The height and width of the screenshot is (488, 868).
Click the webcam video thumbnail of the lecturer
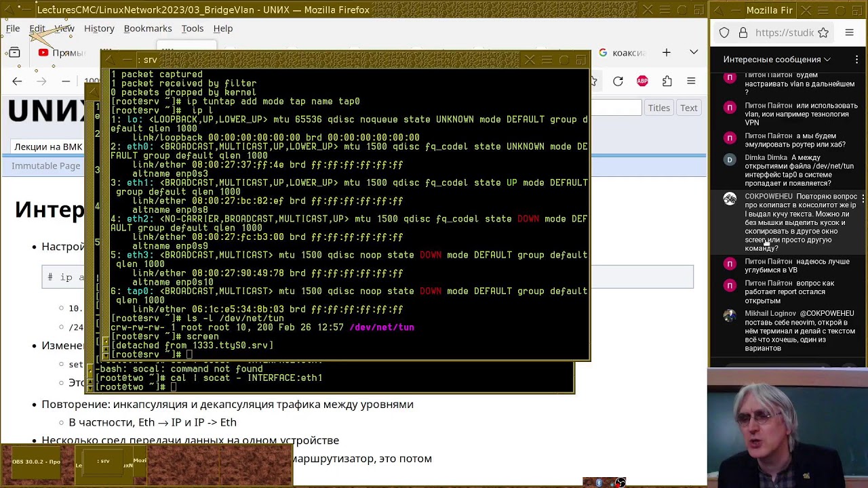787,428
